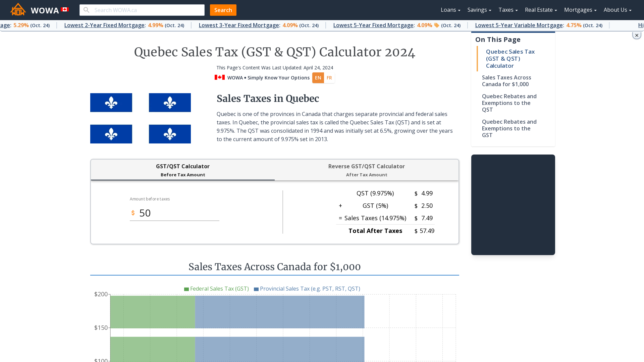The width and height of the screenshot is (644, 362).
Task: Click the Search button
Action: tap(223, 10)
